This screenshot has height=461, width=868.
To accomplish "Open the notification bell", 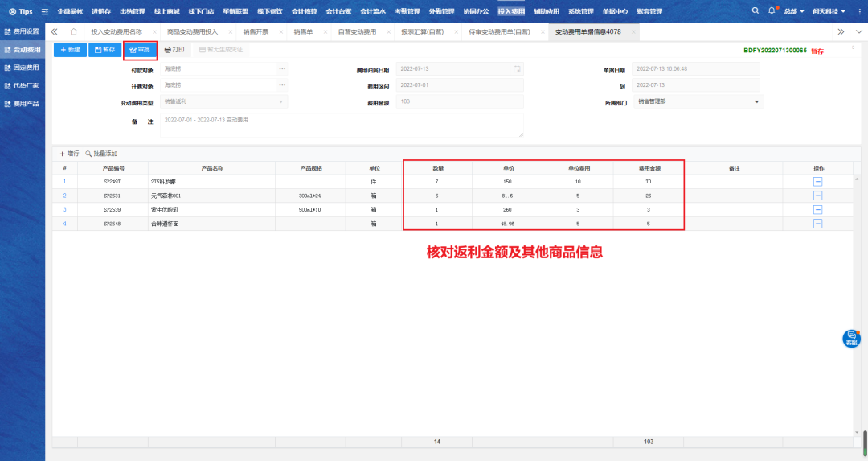I will point(772,11).
